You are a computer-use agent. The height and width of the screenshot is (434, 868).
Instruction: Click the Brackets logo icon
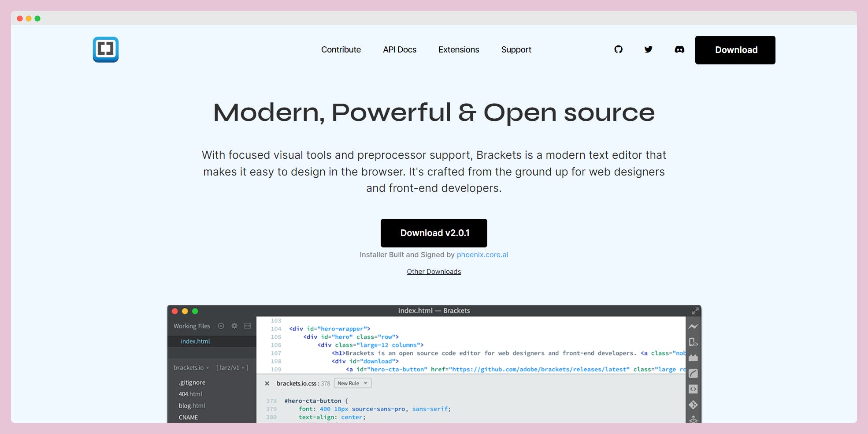click(106, 49)
